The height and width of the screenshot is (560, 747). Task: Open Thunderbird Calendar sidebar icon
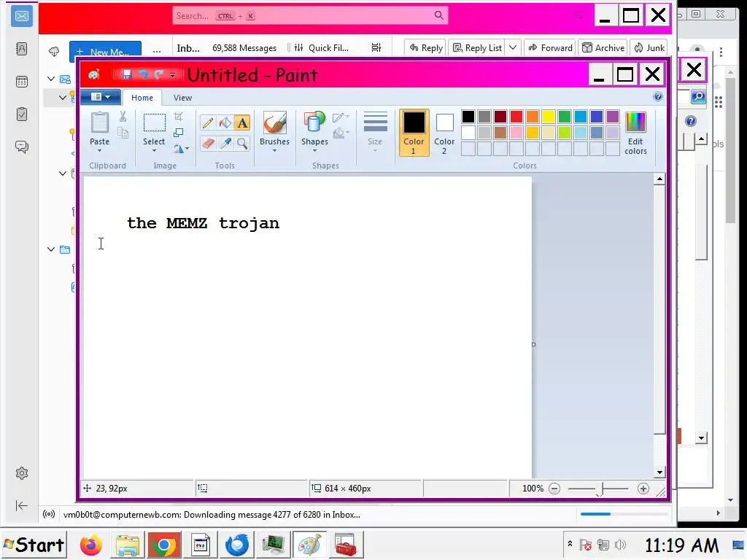coord(22,82)
